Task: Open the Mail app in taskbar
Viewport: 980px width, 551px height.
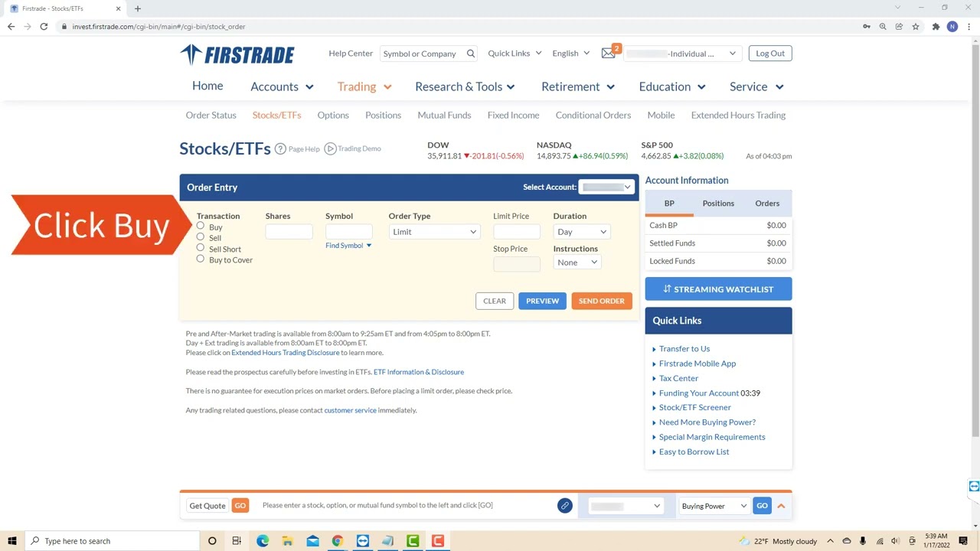Action: tap(312, 541)
